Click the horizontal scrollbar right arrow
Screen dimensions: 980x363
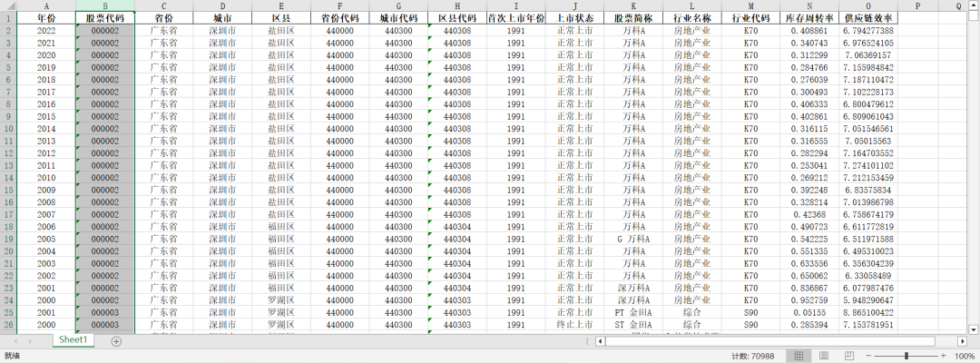pos(962,341)
